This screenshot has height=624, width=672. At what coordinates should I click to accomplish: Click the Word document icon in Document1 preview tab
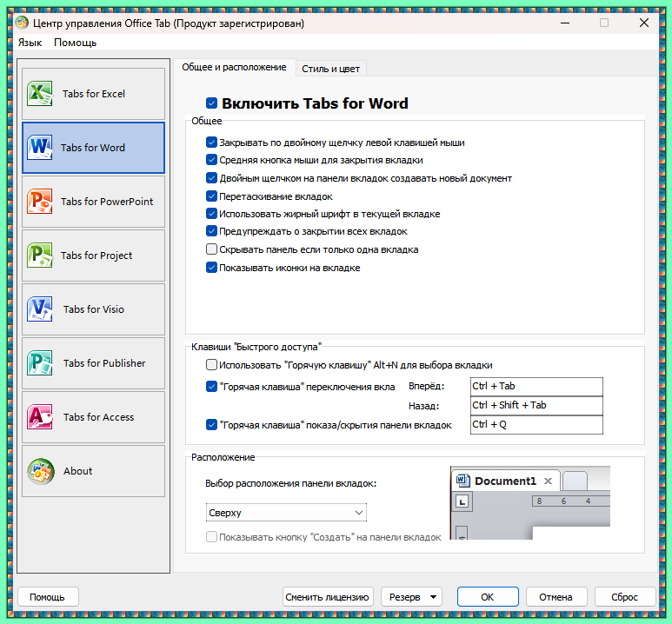(x=462, y=481)
